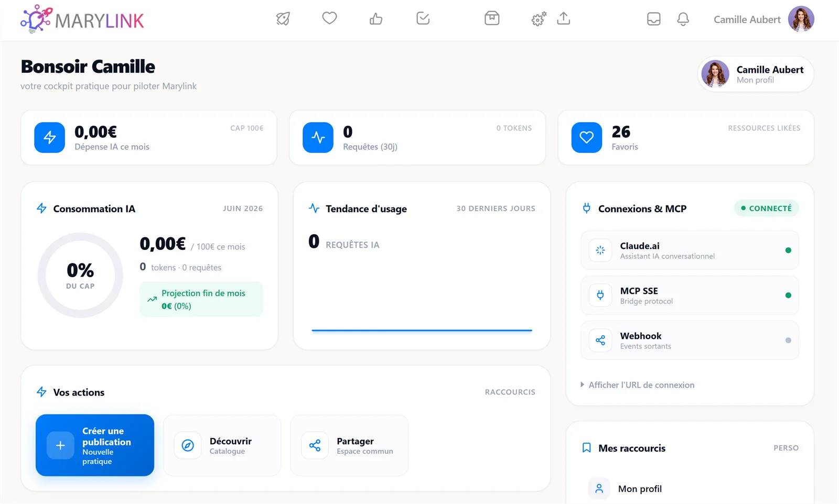Click the heart icon of Favoris card
The image size is (839, 504).
(x=587, y=137)
